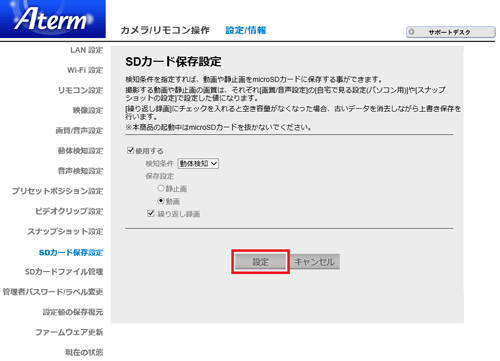
Task: Switch to カメラ/リモコン操作 tab
Action: [165, 30]
